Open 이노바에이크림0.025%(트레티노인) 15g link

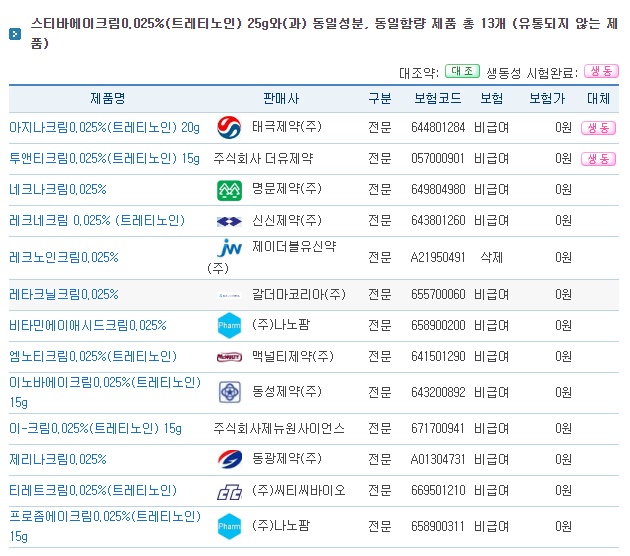click(x=105, y=392)
